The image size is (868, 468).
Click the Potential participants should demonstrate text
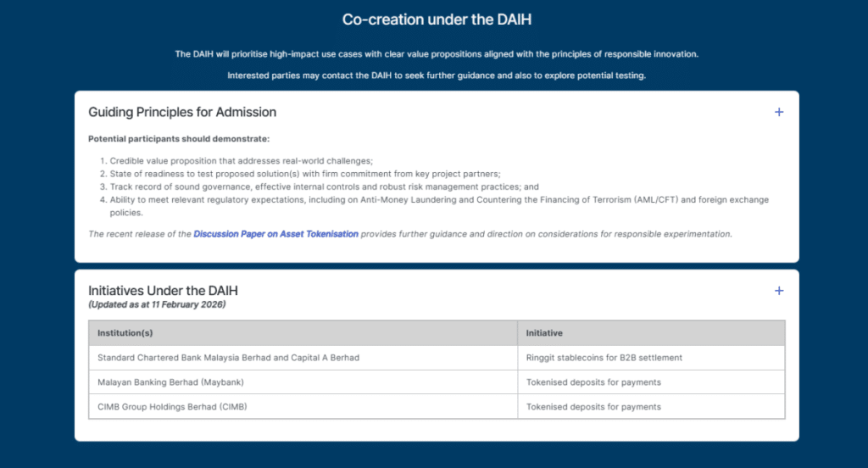point(179,139)
